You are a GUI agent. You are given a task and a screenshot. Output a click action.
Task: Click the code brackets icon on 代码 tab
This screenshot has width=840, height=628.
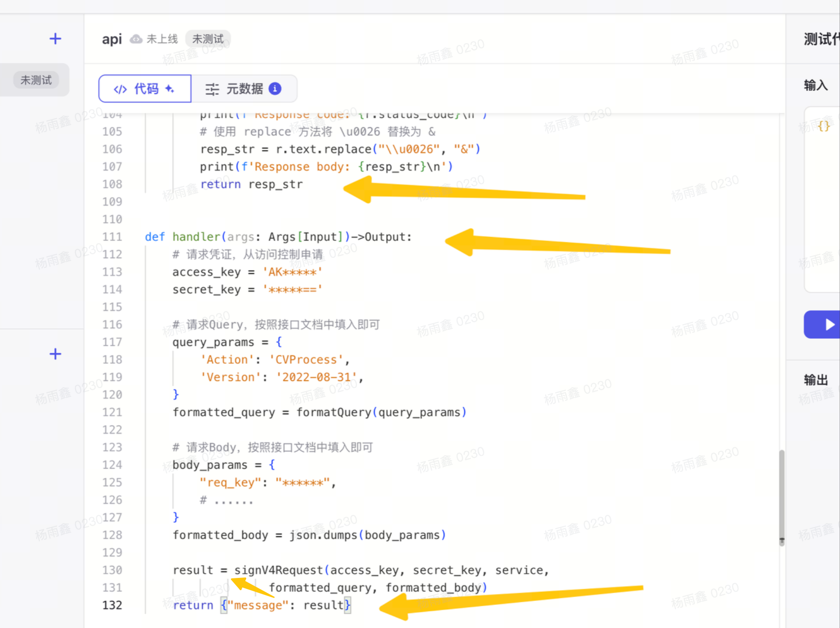[120, 89]
